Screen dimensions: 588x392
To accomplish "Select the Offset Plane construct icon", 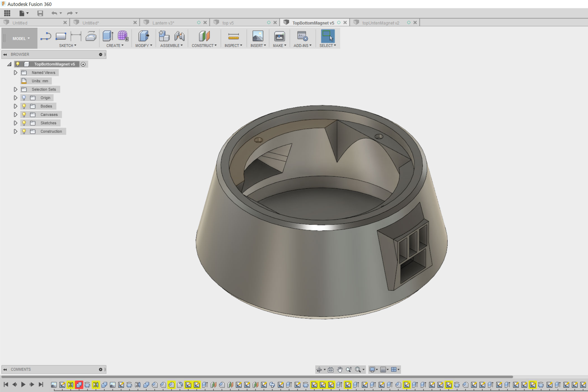I will tap(204, 36).
